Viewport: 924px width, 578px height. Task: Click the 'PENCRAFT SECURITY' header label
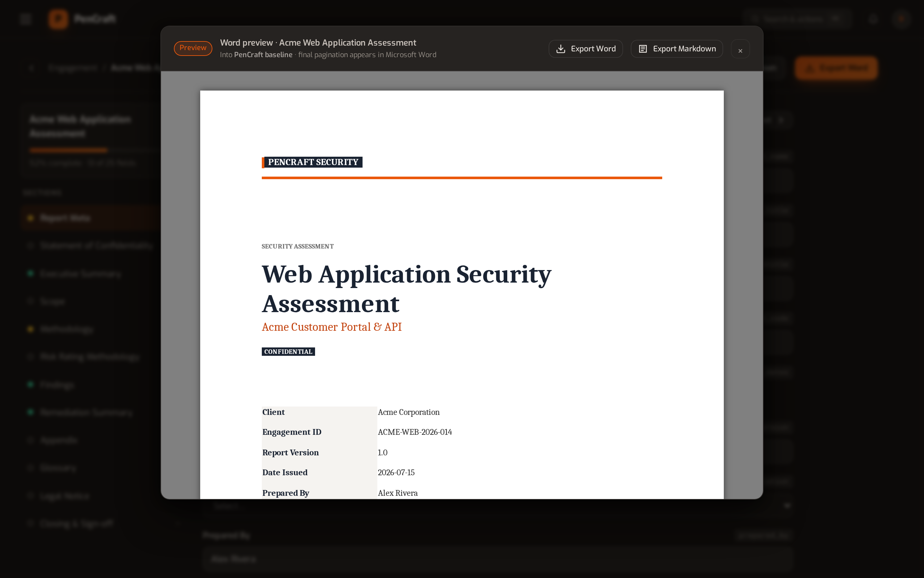(313, 162)
